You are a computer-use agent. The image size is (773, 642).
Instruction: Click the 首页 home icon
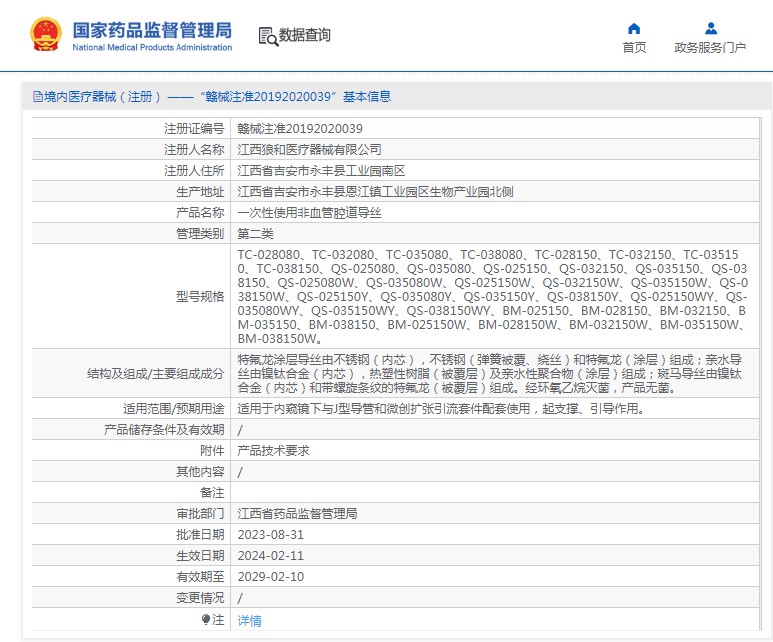[x=634, y=29]
